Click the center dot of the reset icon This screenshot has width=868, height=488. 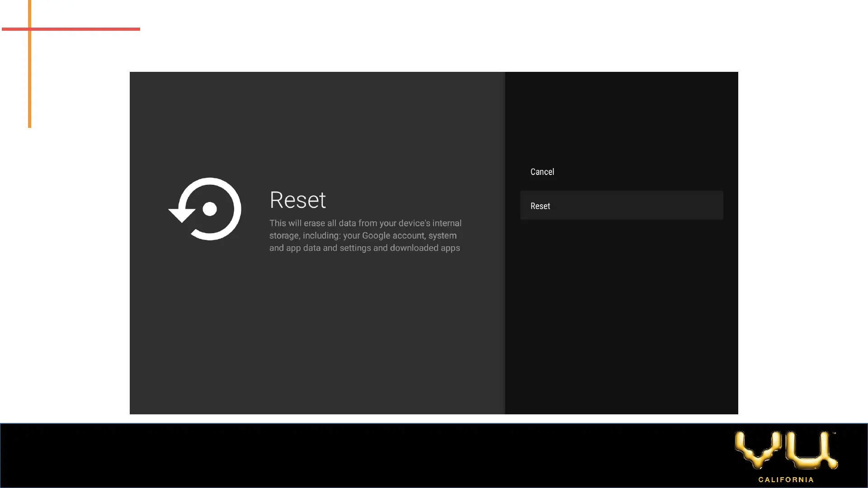click(x=209, y=209)
